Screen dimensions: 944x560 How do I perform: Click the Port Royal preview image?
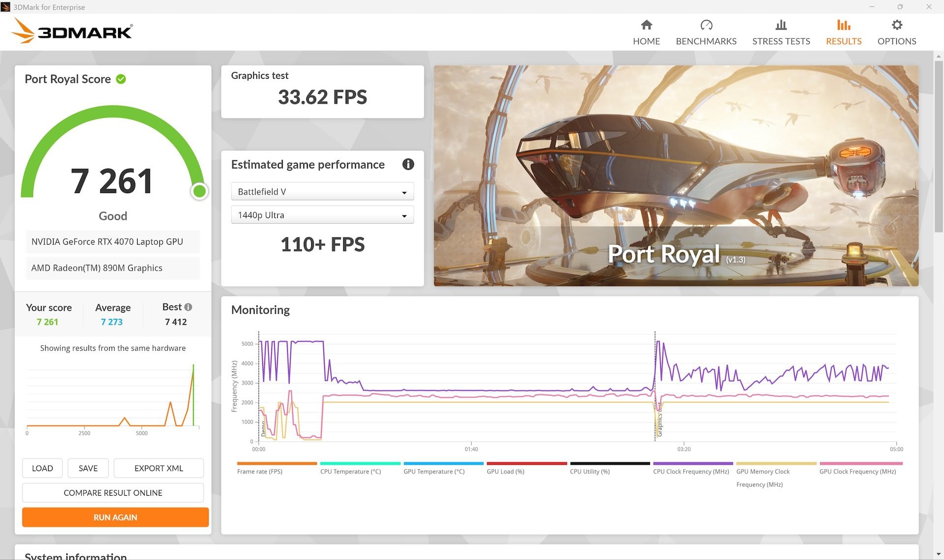676,176
